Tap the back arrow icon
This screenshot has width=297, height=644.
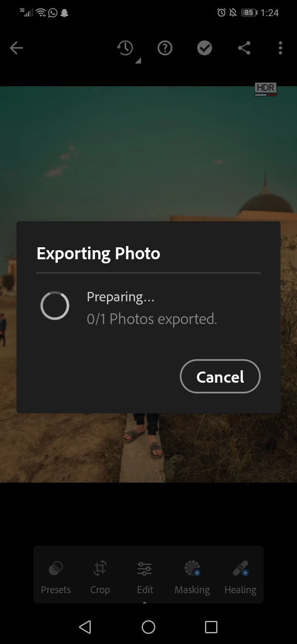(16, 48)
